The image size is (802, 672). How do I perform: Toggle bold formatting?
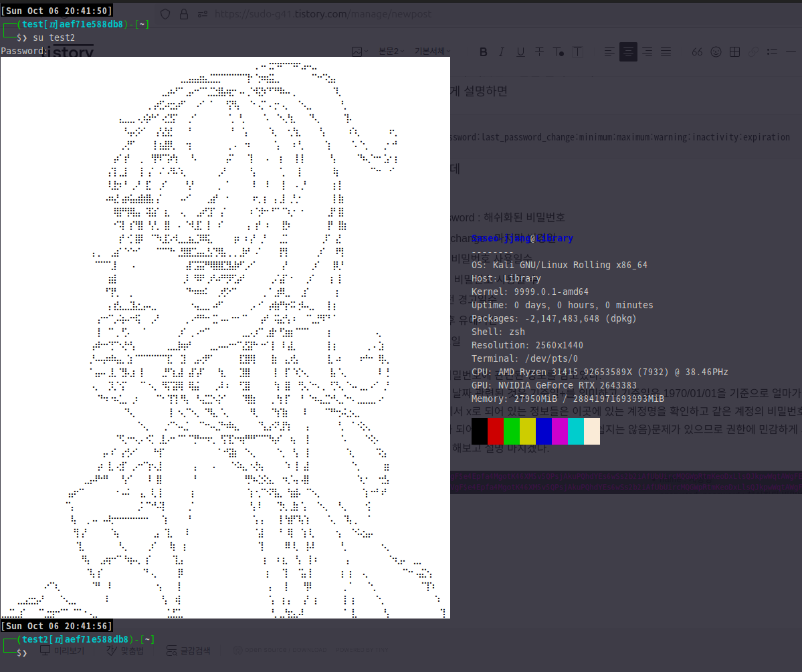click(x=484, y=51)
